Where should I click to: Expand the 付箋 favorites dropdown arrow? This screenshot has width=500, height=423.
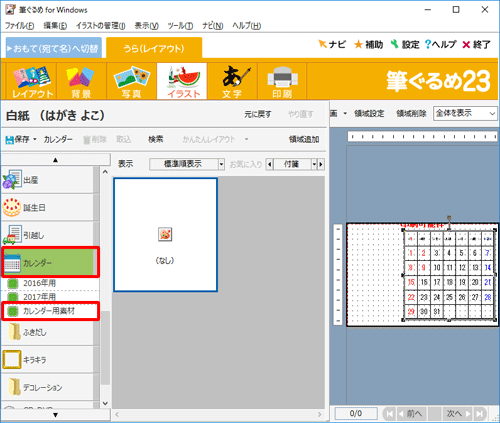point(314,164)
